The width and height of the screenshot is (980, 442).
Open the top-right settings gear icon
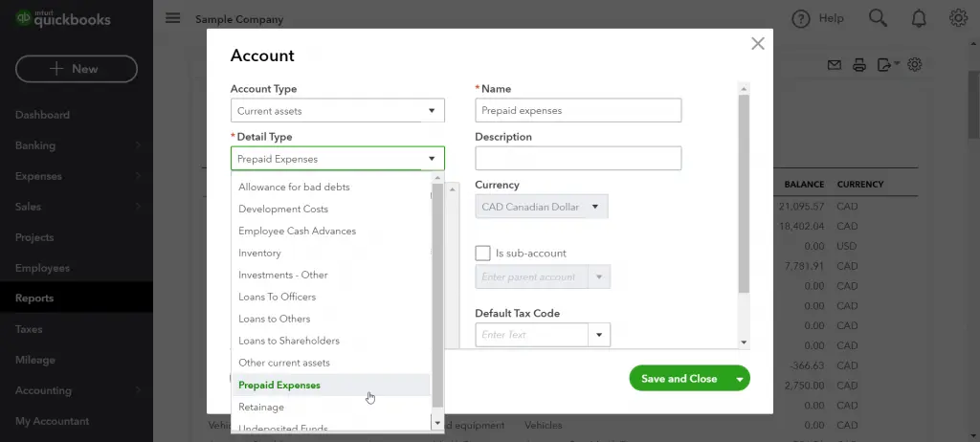click(x=958, y=18)
